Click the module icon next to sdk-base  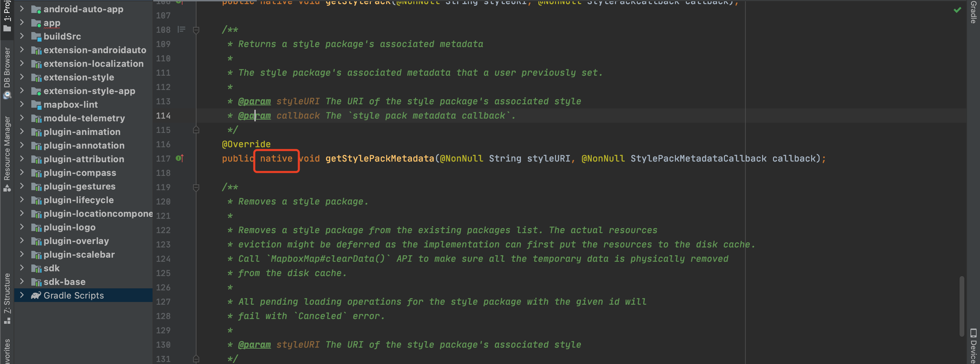pos(37,282)
